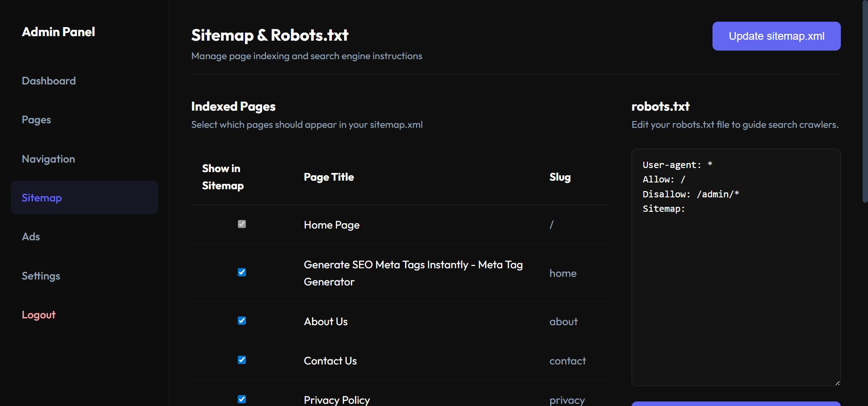Click the Show in Sitemap column header
The image size is (868, 406).
click(x=222, y=177)
